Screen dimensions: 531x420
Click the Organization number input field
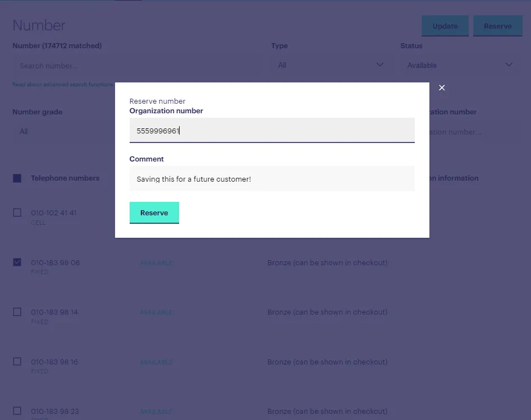tap(272, 130)
